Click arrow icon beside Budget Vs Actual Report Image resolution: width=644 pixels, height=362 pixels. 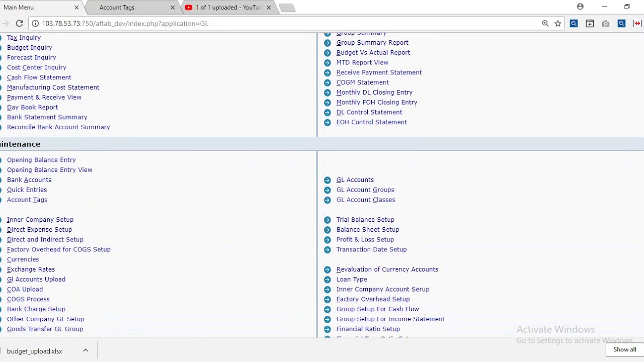[x=328, y=53]
